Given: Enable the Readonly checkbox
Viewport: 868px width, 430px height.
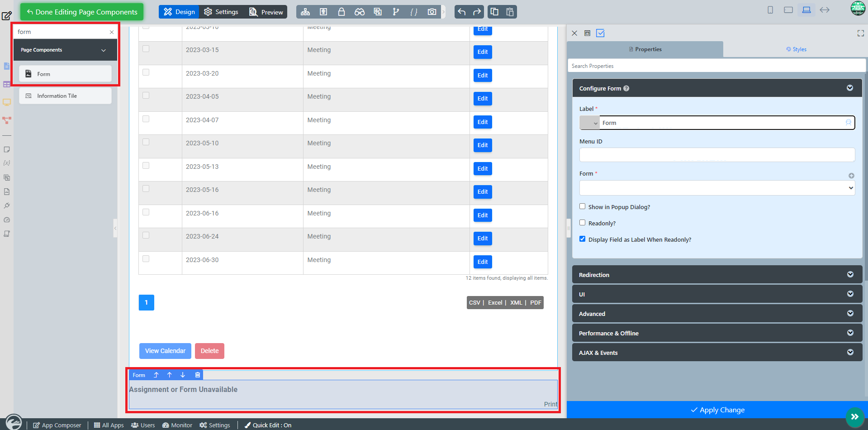Looking at the screenshot, I should tap(583, 223).
